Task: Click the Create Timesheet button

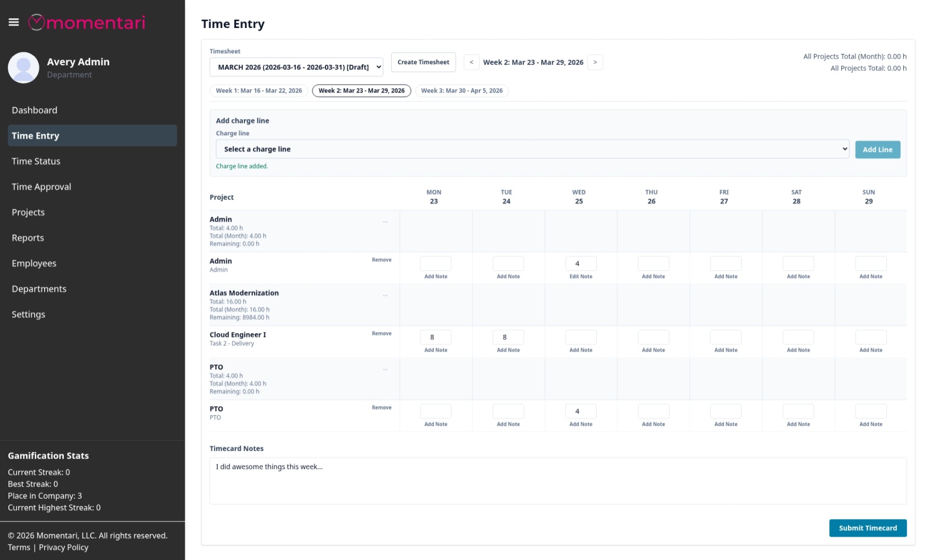Action: click(x=423, y=62)
